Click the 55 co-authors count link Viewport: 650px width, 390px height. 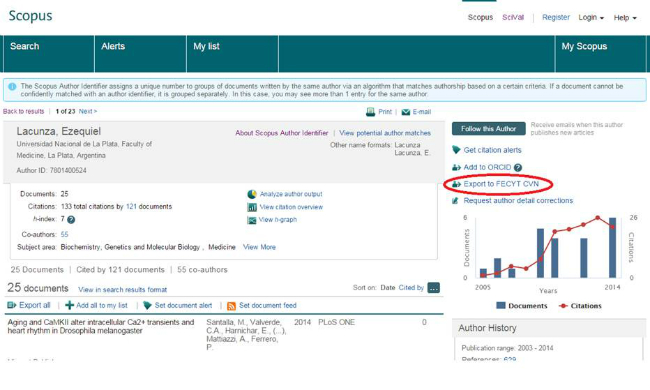pyautogui.click(x=64, y=235)
